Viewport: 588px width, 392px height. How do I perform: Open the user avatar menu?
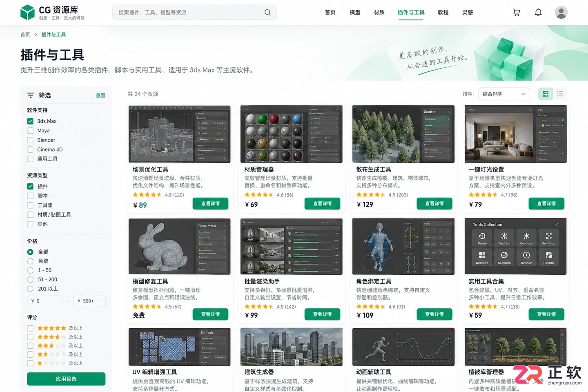[x=561, y=12]
